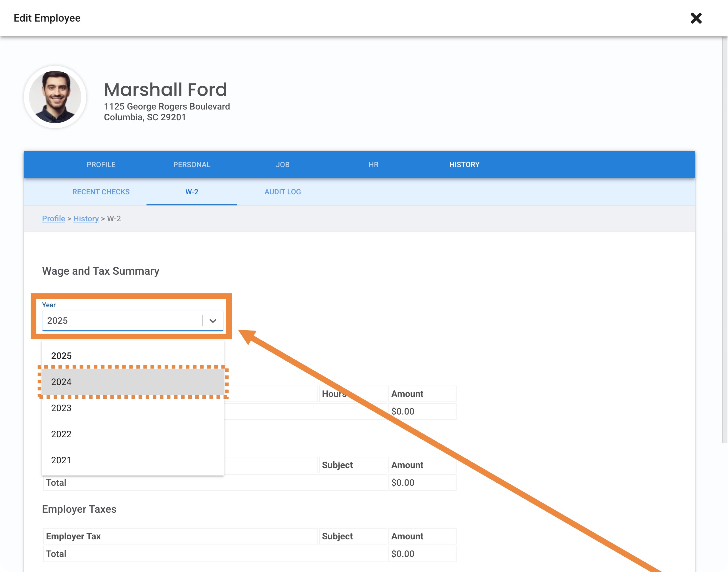
Task: Click the History breadcrumb link
Action: tap(86, 219)
